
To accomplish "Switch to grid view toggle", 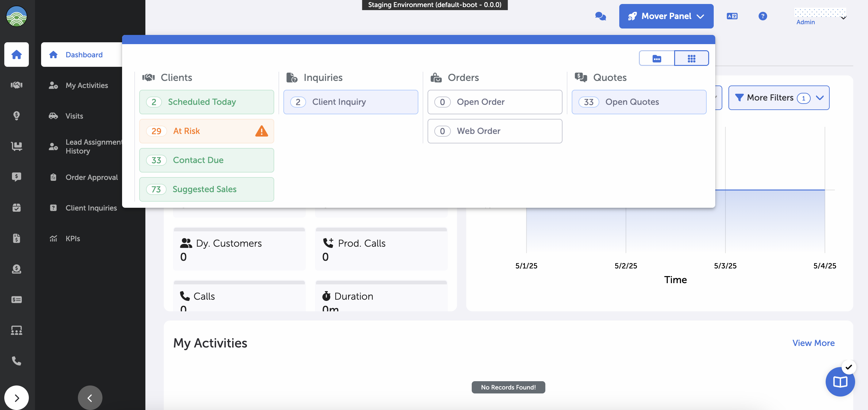I will pyautogui.click(x=691, y=59).
